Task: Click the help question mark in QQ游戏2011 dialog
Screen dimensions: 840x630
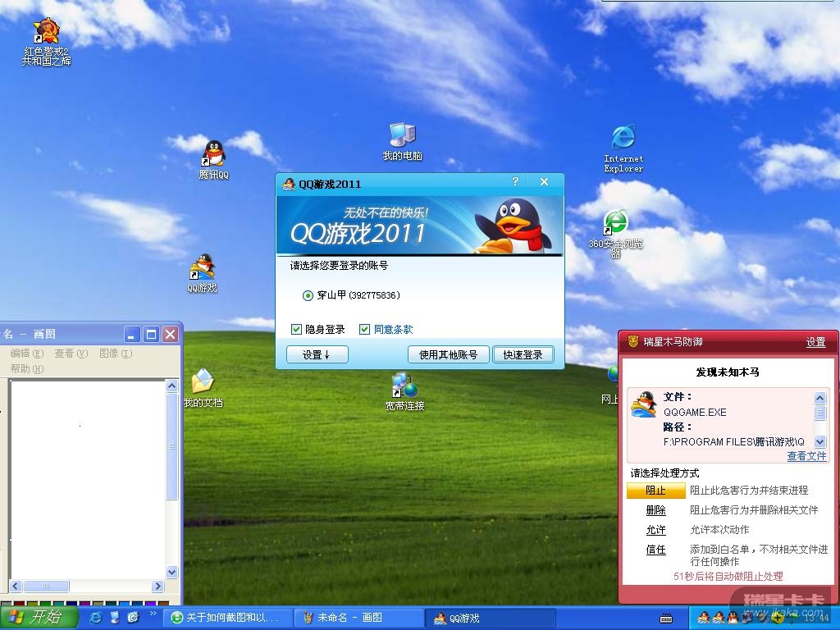Action: [x=515, y=181]
